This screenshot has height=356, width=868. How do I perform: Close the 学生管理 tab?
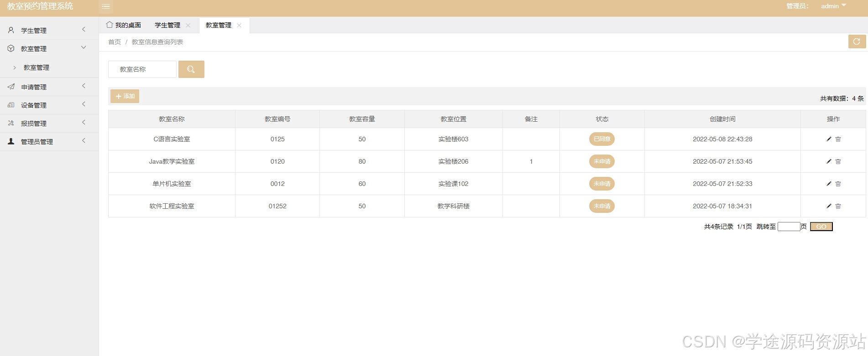pyautogui.click(x=188, y=26)
